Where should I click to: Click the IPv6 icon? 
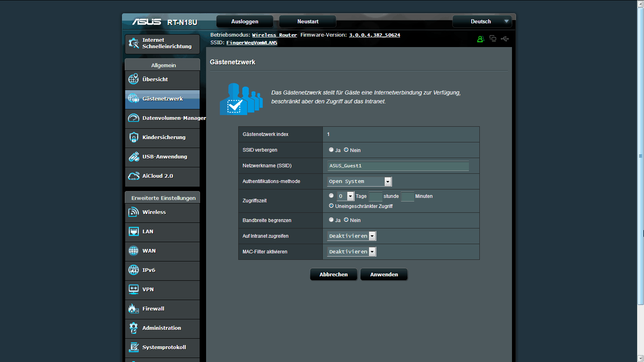[134, 270]
